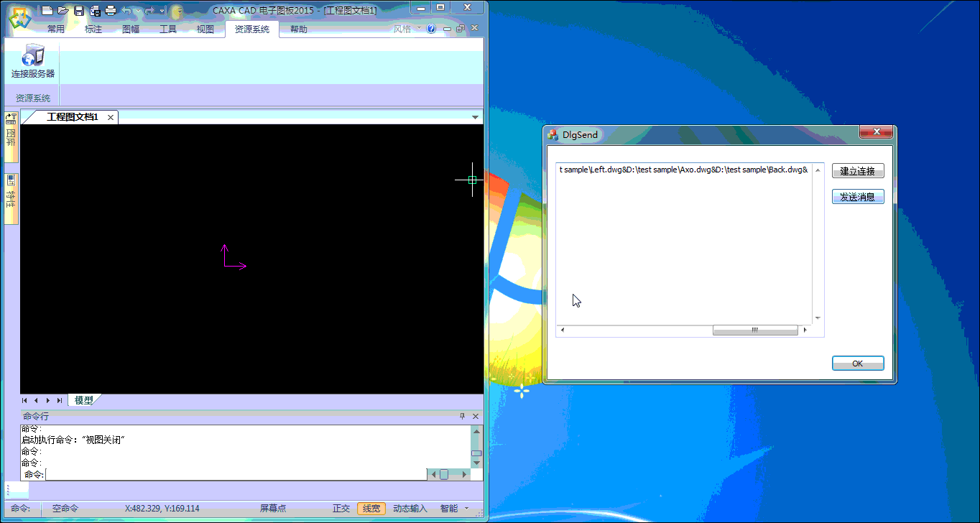The height and width of the screenshot is (523, 980).
Task: Click the DlgSend horizontal scrollbar thumb
Action: pyautogui.click(x=755, y=330)
